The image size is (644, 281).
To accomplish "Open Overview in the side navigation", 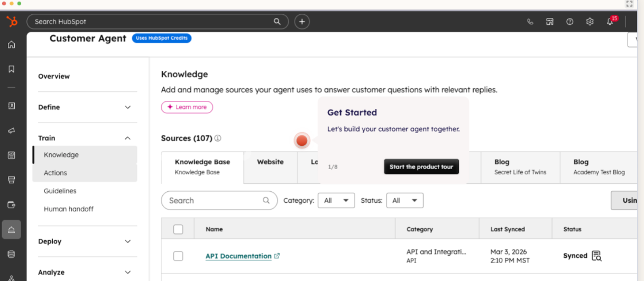I will [54, 77].
